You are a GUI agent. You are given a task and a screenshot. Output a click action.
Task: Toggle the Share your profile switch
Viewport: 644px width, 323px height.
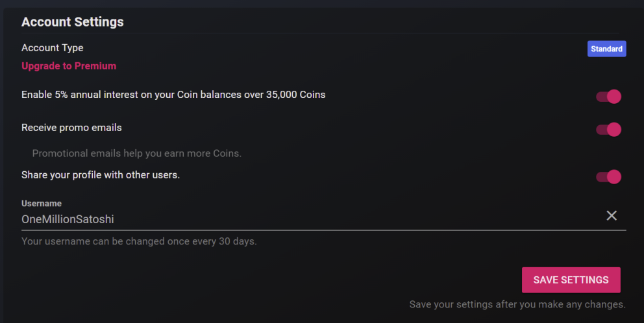coord(609,177)
